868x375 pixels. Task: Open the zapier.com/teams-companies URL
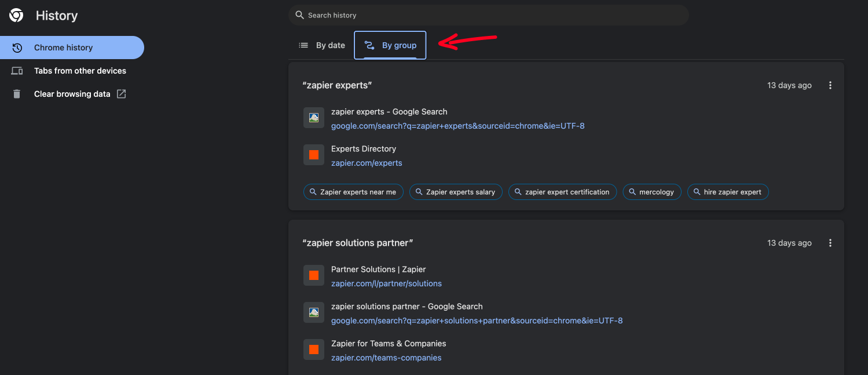(x=386, y=358)
